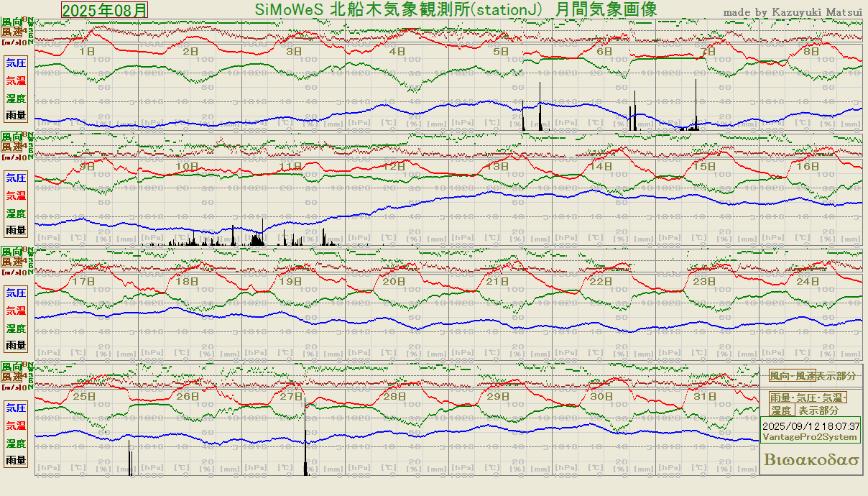Select the 19日 date marker
This screenshot has width=868, height=496.
coord(290,281)
